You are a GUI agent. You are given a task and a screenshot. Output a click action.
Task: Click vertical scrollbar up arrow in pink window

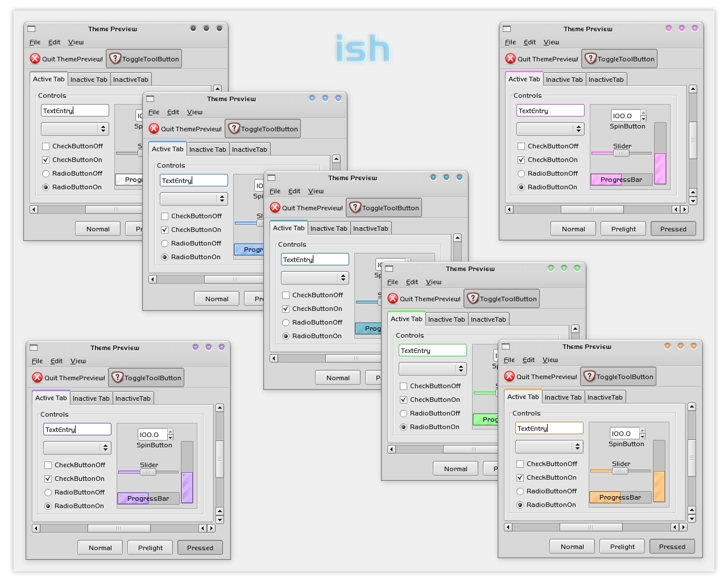pyautogui.click(x=693, y=89)
